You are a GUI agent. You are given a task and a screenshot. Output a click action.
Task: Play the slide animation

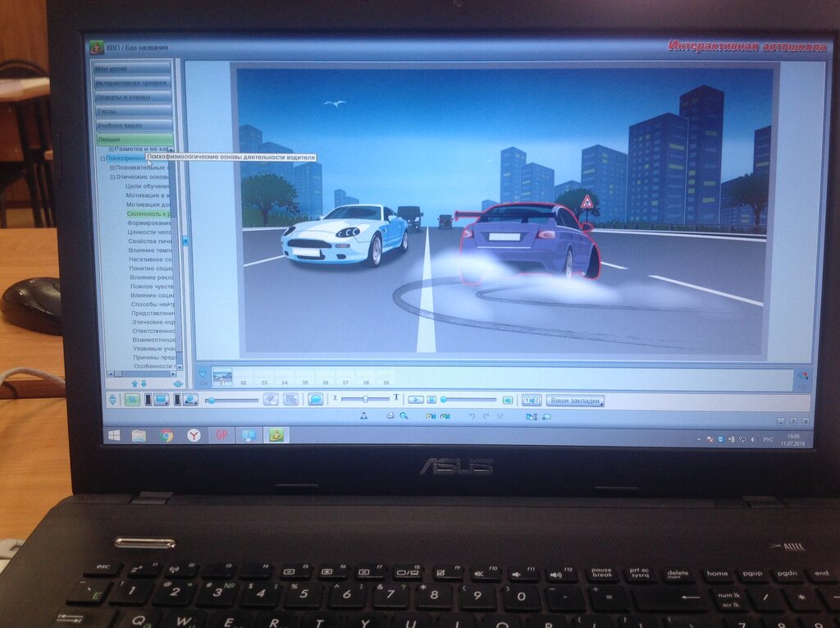tap(416, 400)
